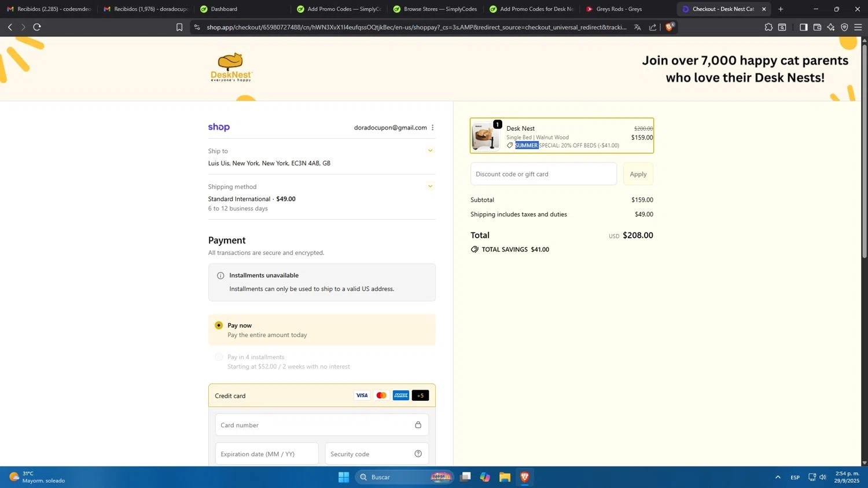Open the clock and date panel
Screen dimensions: 868x488
point(847,477)
